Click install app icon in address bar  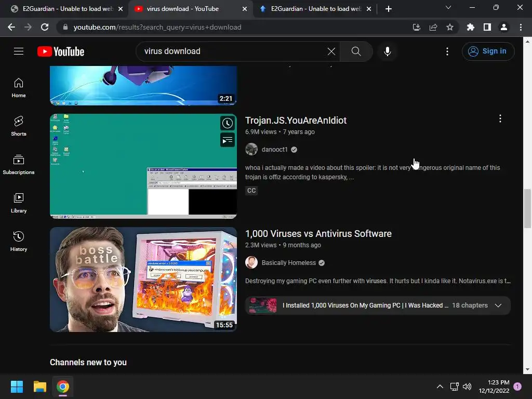point(417,27)
